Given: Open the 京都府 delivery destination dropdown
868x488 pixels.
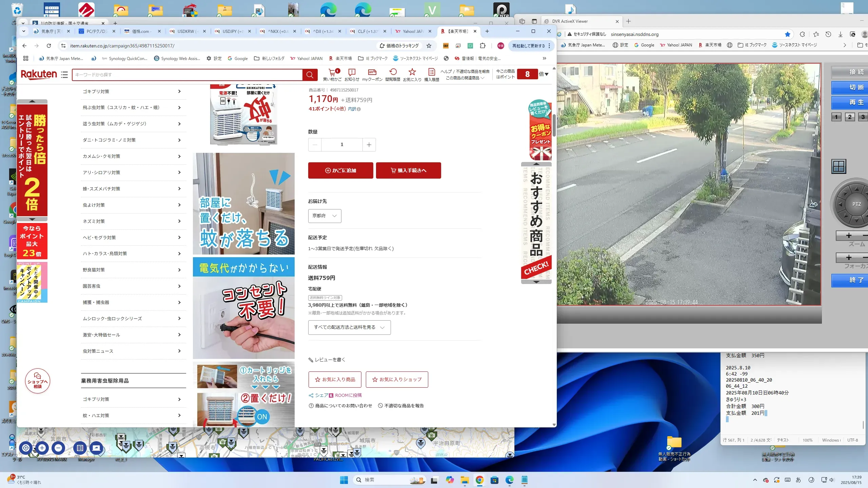Looking at the screenshot, I should (x=324, y=216).
